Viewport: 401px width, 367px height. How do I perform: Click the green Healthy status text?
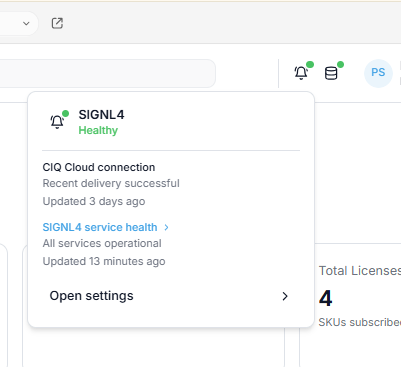(98, 130)
